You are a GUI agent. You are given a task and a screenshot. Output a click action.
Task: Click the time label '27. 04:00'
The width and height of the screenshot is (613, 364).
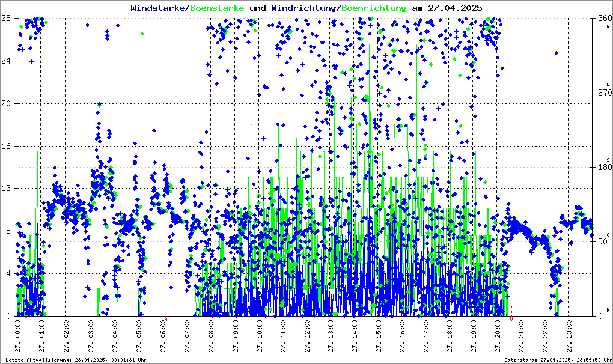[114, 336]
